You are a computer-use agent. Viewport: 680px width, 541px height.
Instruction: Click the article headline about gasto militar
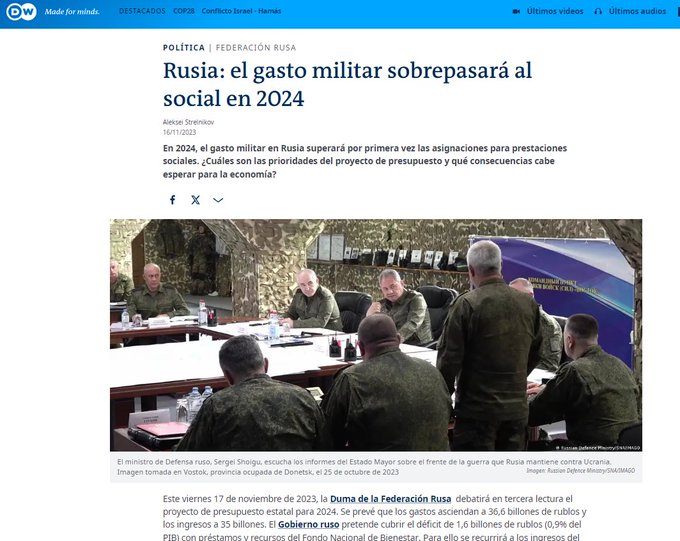(347, 84)
